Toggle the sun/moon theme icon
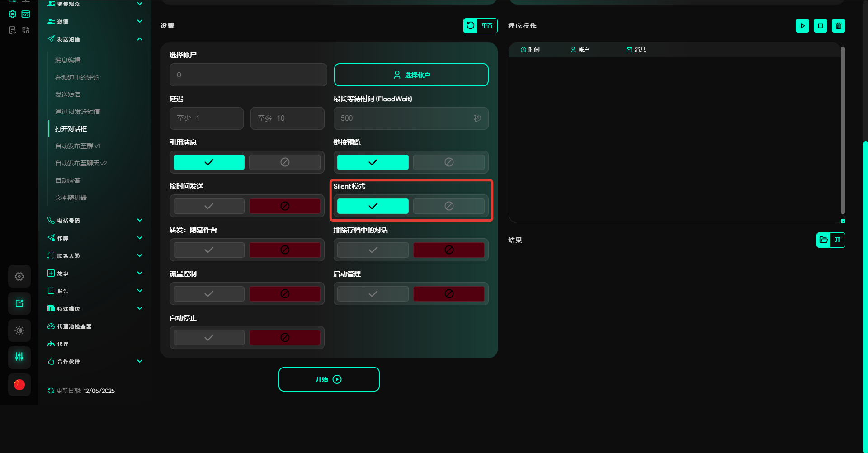 [x=19, y=330]
